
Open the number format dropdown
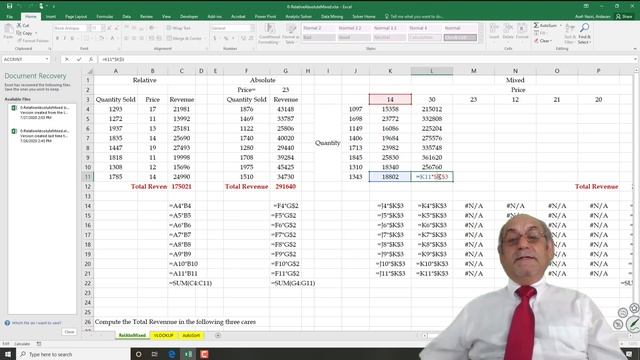click(252, 28)
